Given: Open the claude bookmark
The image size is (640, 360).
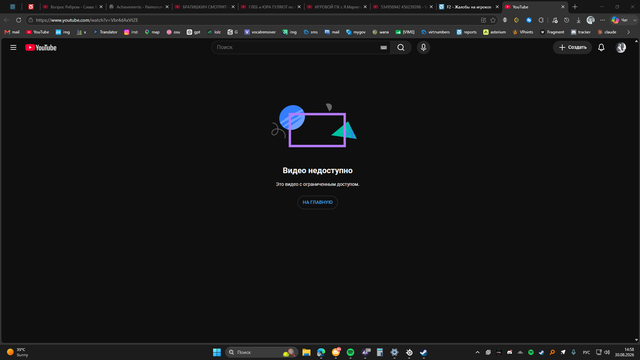Looking at the screenshot, I should (607, 32).
